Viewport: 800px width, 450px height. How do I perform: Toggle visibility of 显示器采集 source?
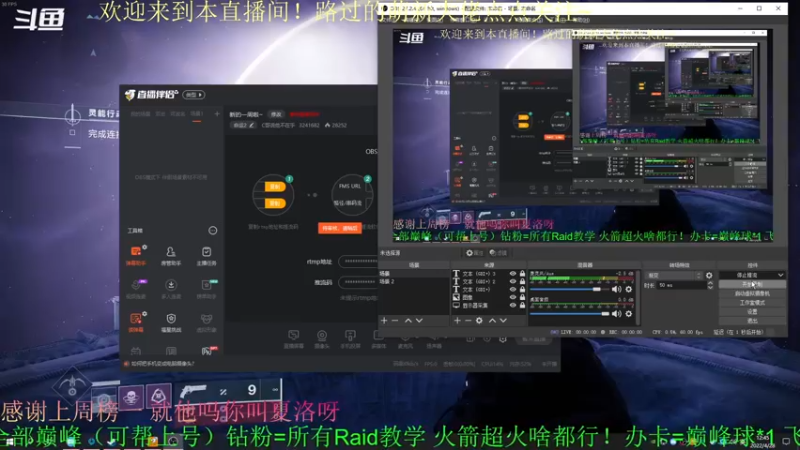tap(513, 305)
